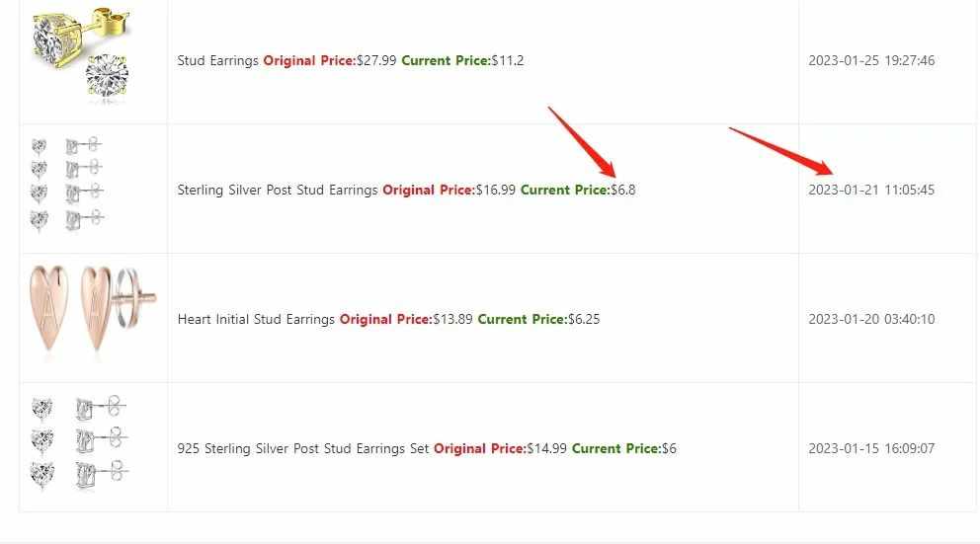Open the three-pair sterling silver earrings set thumbnail
The image size is (980, 544).
pyautogui.click(x=80, y=442)
